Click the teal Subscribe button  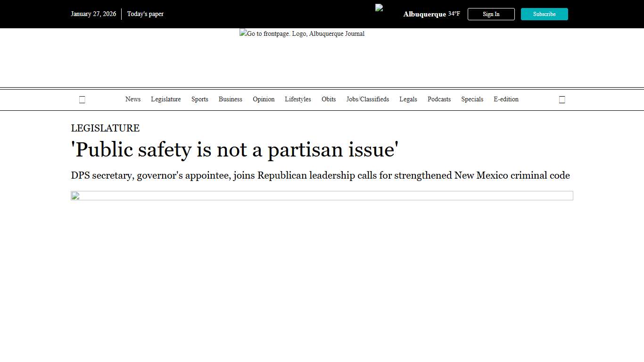pos(544,14)
